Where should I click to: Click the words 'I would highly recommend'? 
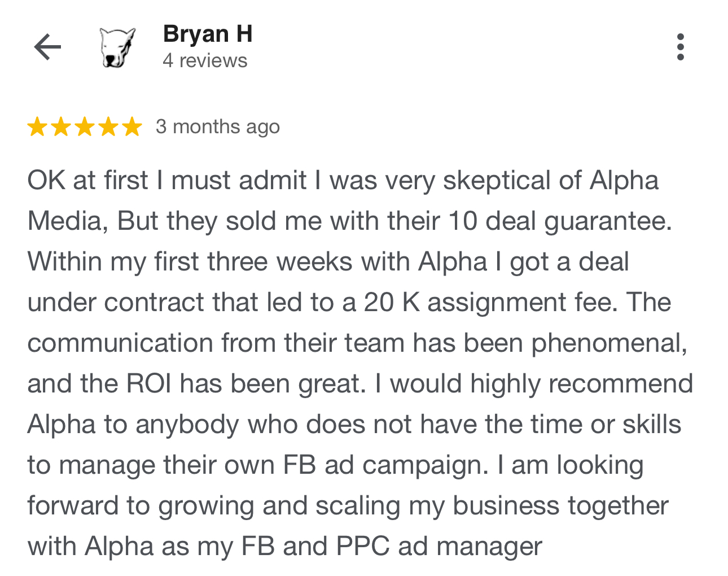(534, 384)
